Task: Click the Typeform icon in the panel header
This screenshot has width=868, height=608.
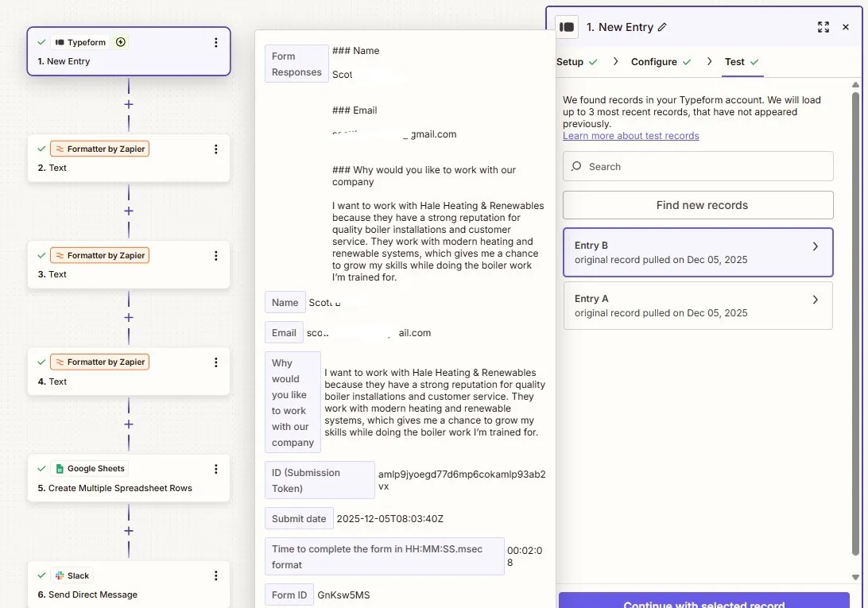Action: point(566,27)
